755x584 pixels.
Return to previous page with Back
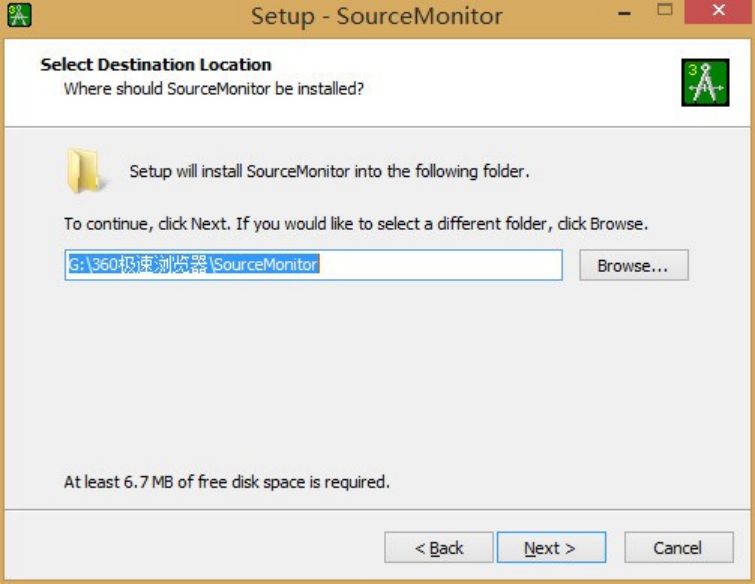coord(439,548)
